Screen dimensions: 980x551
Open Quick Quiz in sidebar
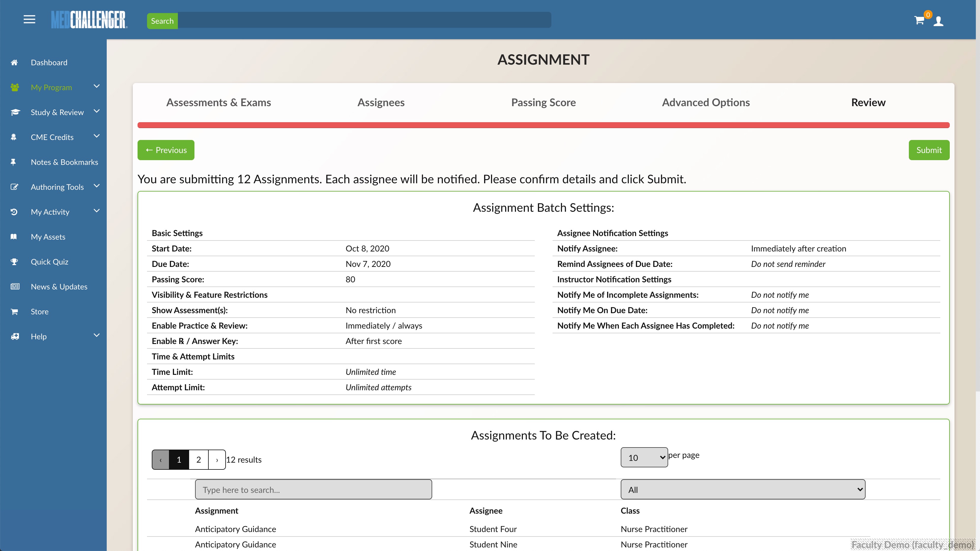click(50, 262)
